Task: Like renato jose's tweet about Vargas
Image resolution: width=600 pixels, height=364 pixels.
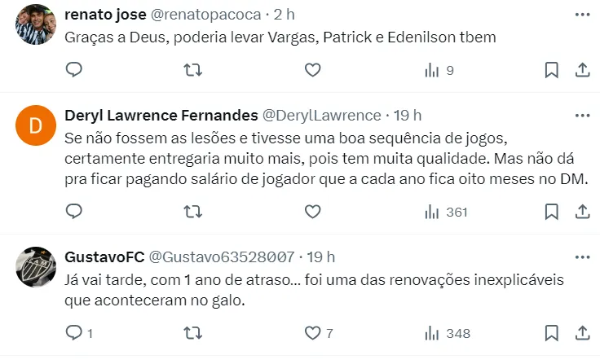Action: coord(312,71)
